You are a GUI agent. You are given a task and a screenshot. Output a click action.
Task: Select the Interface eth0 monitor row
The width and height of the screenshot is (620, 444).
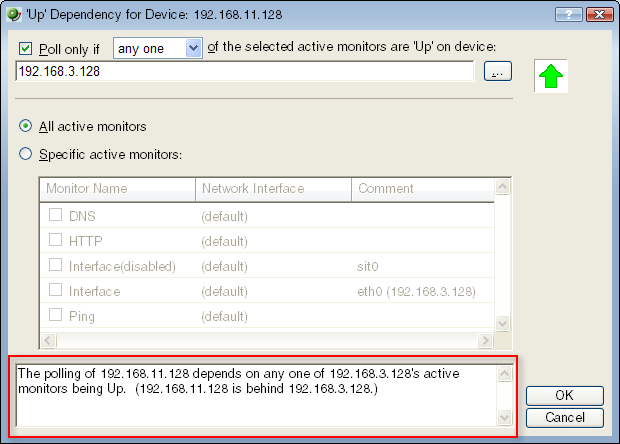270,291
